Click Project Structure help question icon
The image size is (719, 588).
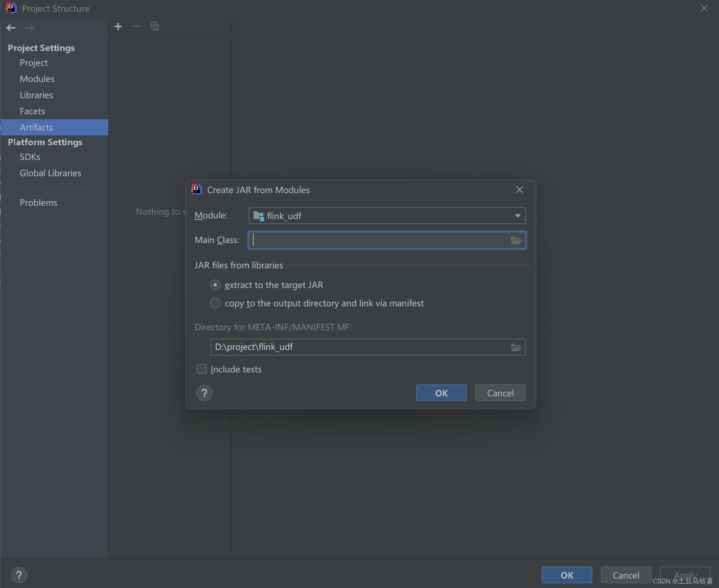tap(19, 575)
